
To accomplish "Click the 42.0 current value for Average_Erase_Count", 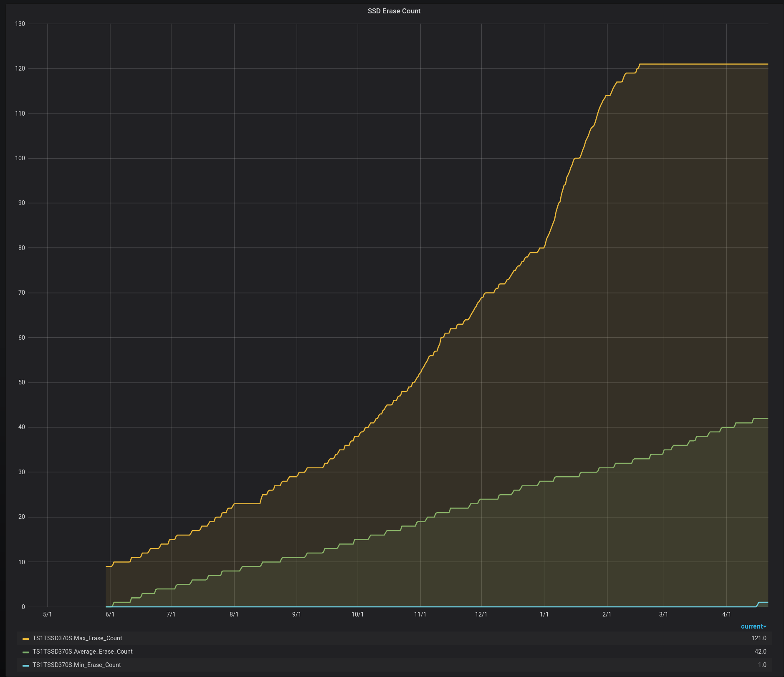I will coord(760,652).
